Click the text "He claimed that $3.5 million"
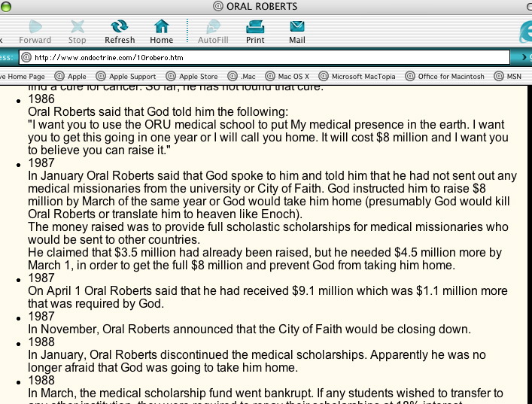532x404 pixels. pyautogui.click(x=102, y=252)
